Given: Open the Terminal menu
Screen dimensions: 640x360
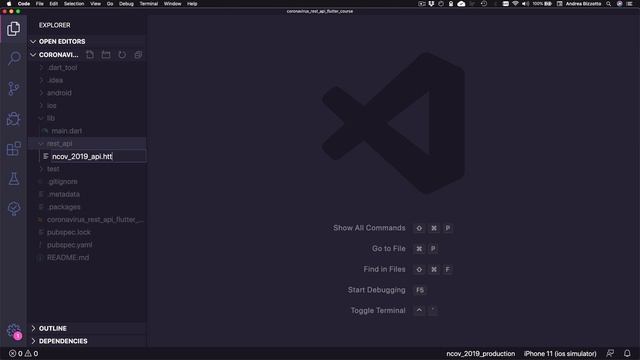Looking at the screenshot, I should click(x=149, y=4).
